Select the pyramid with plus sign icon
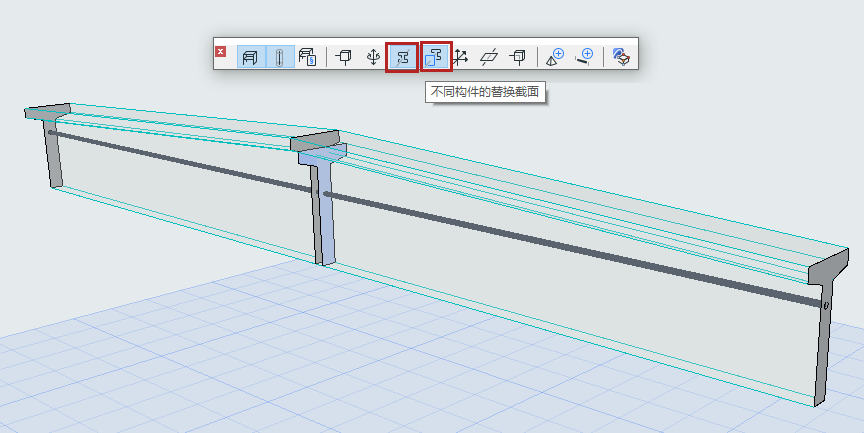This screenshot has width=864, height=433. 555,57
